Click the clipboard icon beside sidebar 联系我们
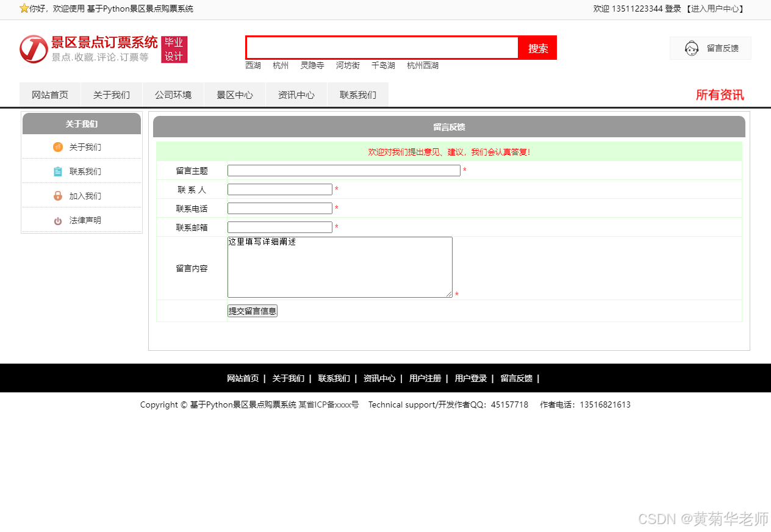Image resolution: width=771 pixels, height=532 pixels. [58, 171]
